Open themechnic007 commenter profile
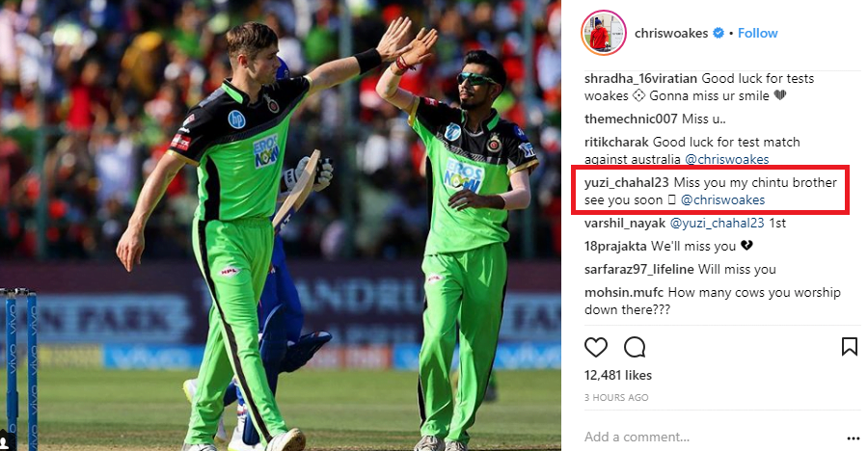 [x=631, y=119]
